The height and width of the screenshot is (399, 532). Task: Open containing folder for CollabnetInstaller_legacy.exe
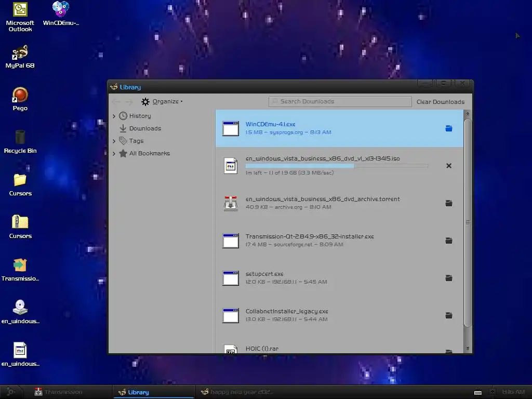point(448,315)
